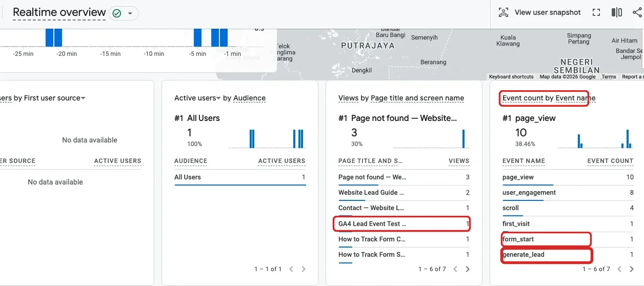Click the VIEWS column header
The image size is (644, 286).
[459, 161]
